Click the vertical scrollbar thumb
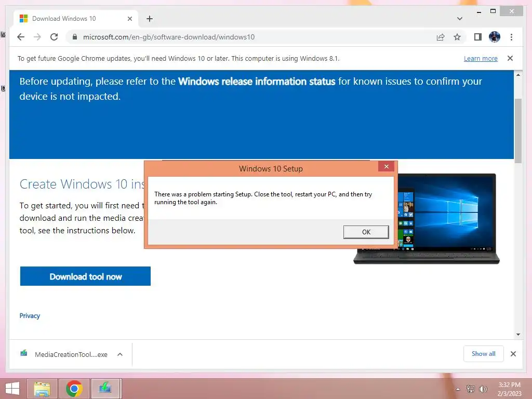This screenshot has height=399, width=532. click(x=518, y=130)
